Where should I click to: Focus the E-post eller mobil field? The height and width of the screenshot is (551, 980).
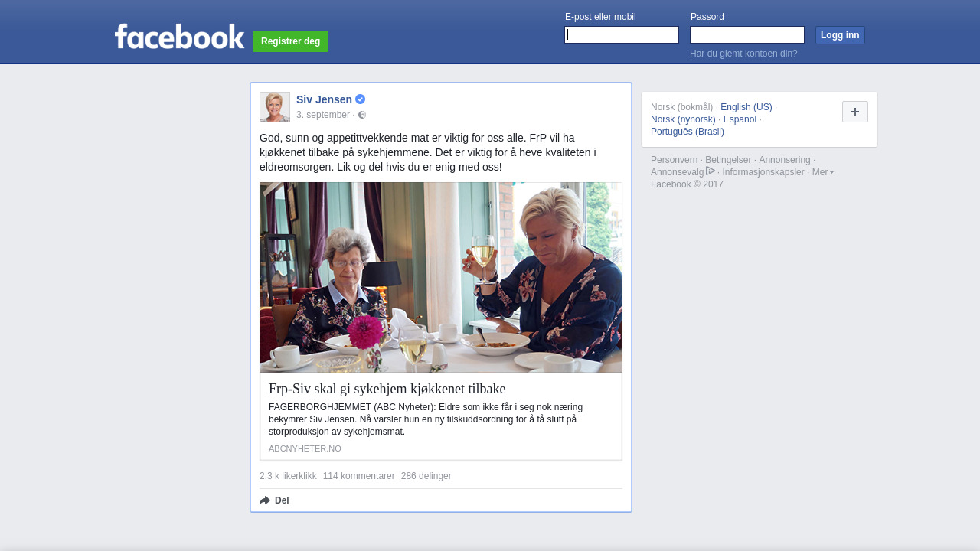point(622,35)
